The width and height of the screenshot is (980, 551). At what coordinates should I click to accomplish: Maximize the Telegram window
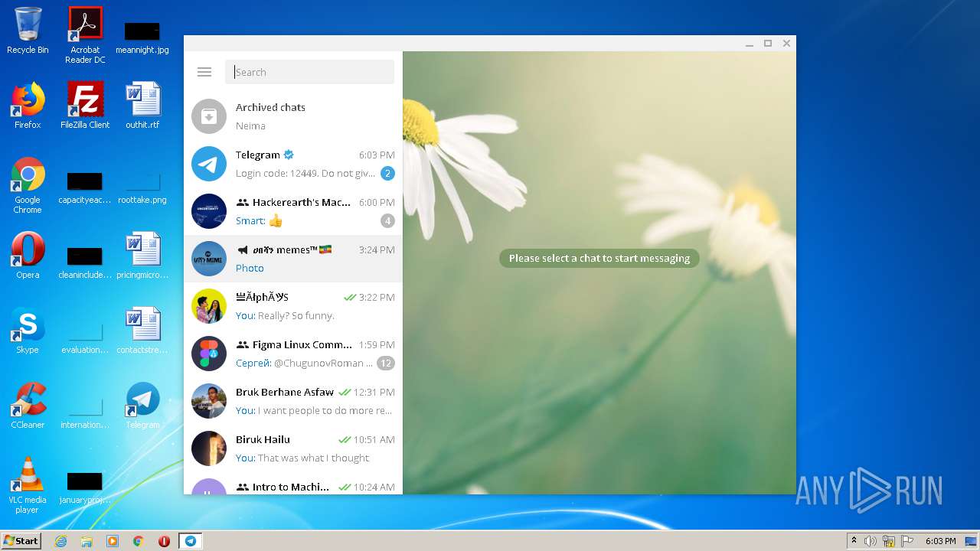(768, 44)
